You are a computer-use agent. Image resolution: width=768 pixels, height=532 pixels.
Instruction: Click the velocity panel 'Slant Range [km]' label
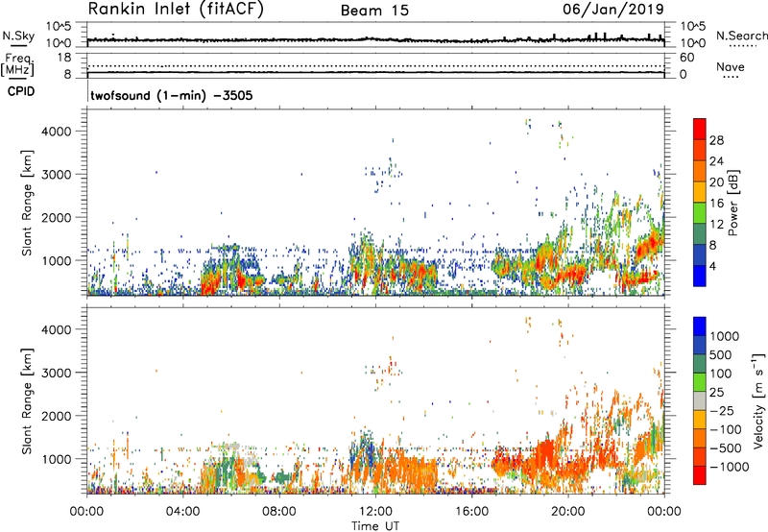pyautogui.click(x=27, y=400)
